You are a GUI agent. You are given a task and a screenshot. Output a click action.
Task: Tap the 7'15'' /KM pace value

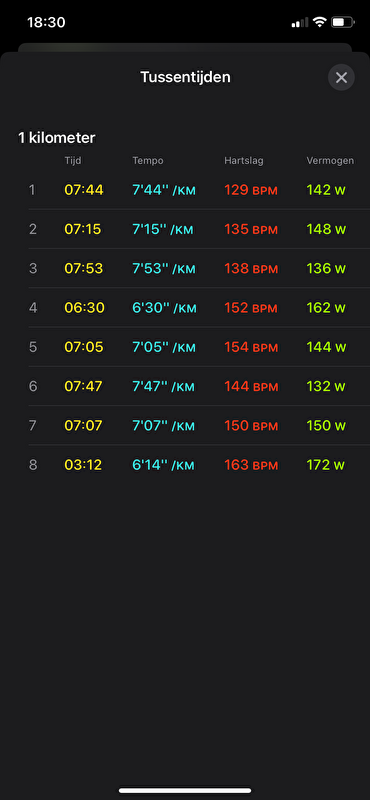tap(163, 229)
